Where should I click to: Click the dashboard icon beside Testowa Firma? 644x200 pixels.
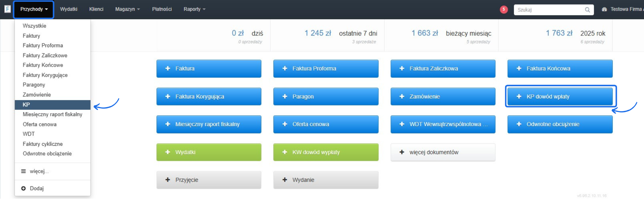coord(604,9)
